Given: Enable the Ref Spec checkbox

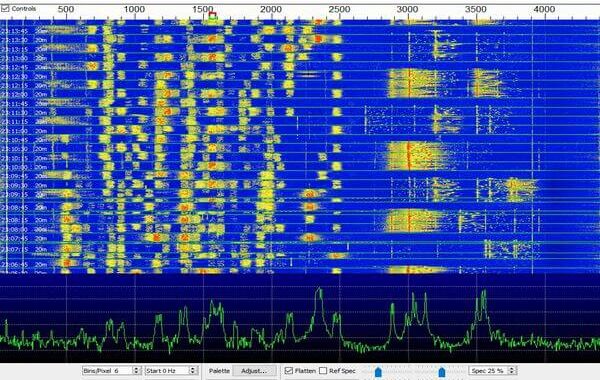Looking at the screenshot, I should pos(323,370).
